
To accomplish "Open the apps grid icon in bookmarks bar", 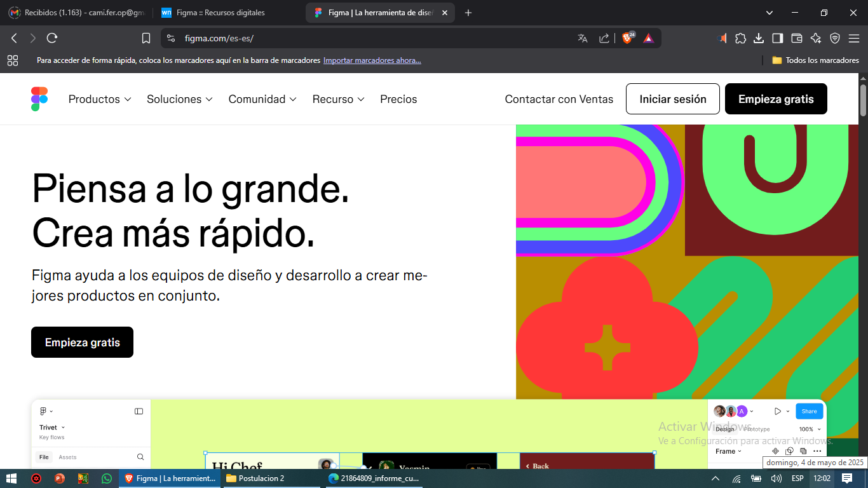I will click(13, 60).
